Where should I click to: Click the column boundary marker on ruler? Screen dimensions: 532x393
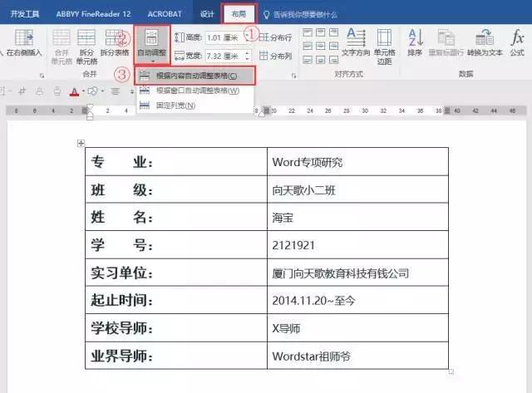coord(267,111)
